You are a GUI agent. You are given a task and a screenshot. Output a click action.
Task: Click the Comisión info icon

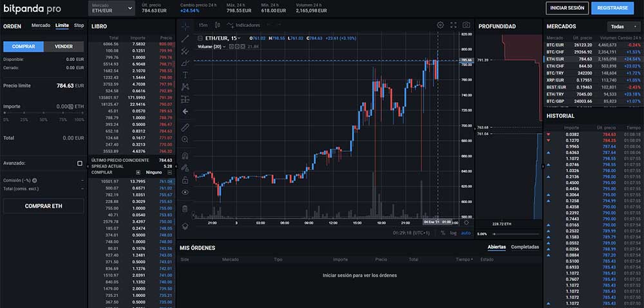(35, 181)
